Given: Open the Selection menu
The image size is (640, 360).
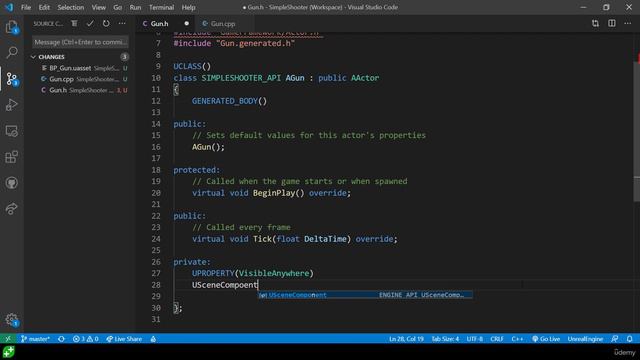Looking at the screenshot, I should click(x=71, y=7).
